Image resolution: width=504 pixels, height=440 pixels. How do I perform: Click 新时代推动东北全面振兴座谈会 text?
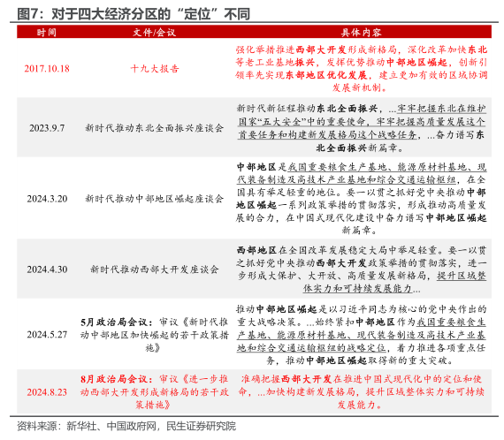(155, 128)
